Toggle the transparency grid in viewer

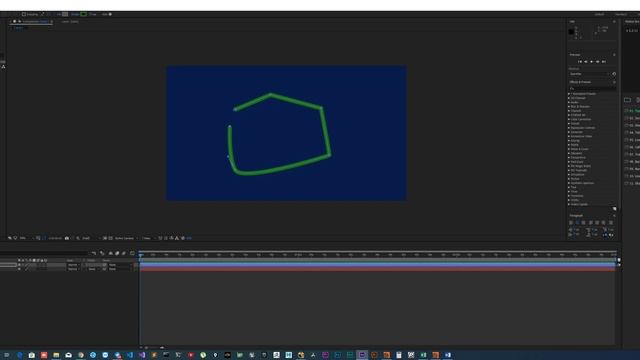(x=110, y=238)
